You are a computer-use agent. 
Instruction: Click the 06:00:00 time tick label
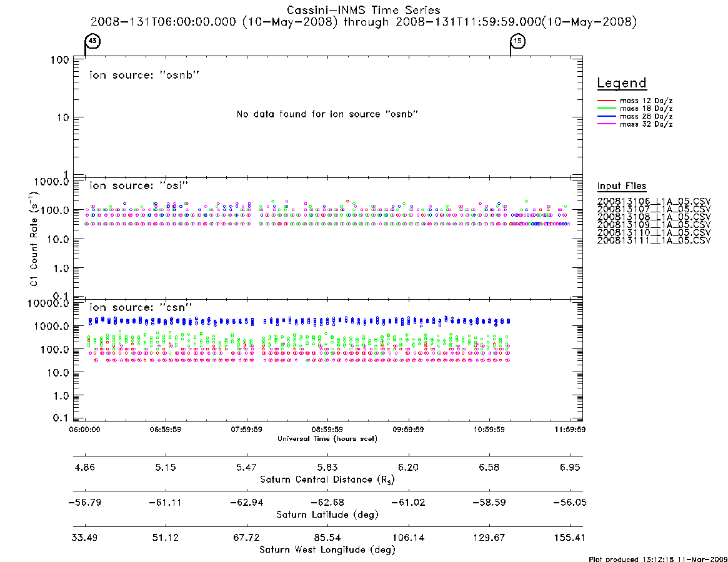85,430
